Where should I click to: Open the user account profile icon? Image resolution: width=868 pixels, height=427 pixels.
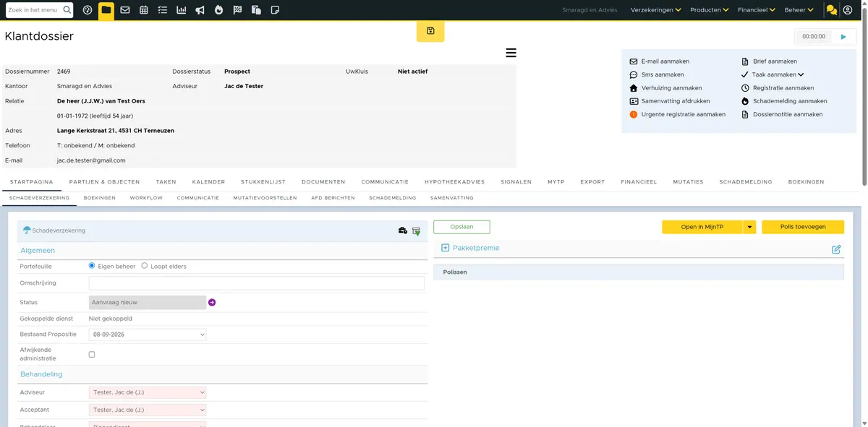pyautogui.click(x=848, y=10)
